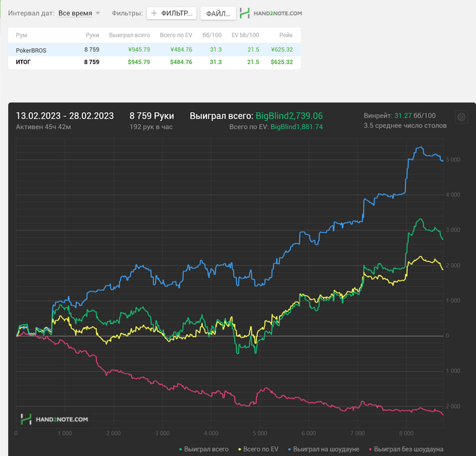Click the 'ФАЙЛ...' button
The height and width of the screenshot is (456, 476).
pyautogui.click(x=218, y=14)
